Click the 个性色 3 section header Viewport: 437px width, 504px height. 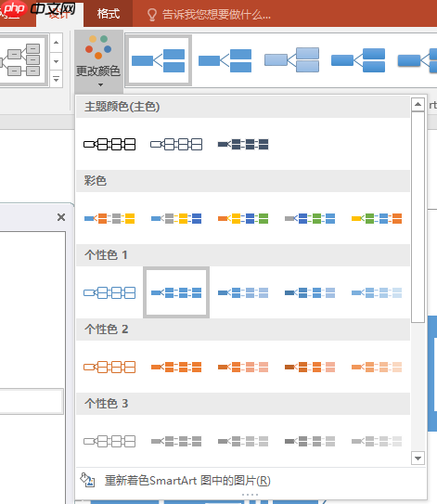click(243, 404)
